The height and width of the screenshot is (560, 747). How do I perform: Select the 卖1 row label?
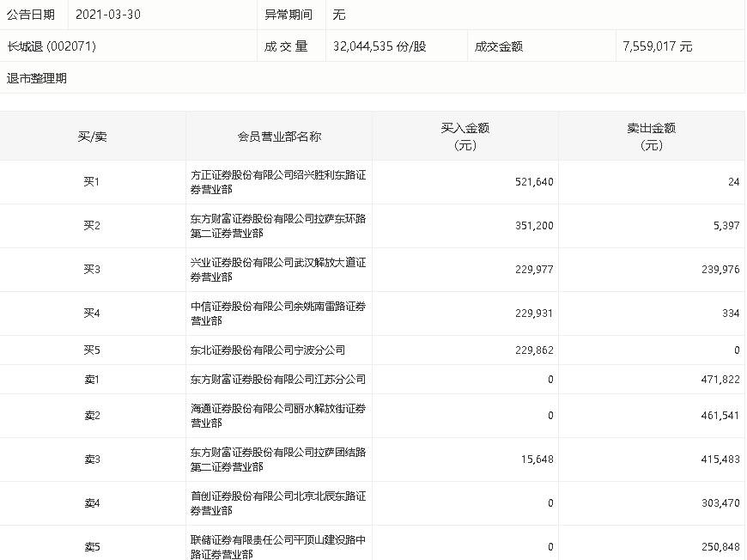[x=92, y=380]
